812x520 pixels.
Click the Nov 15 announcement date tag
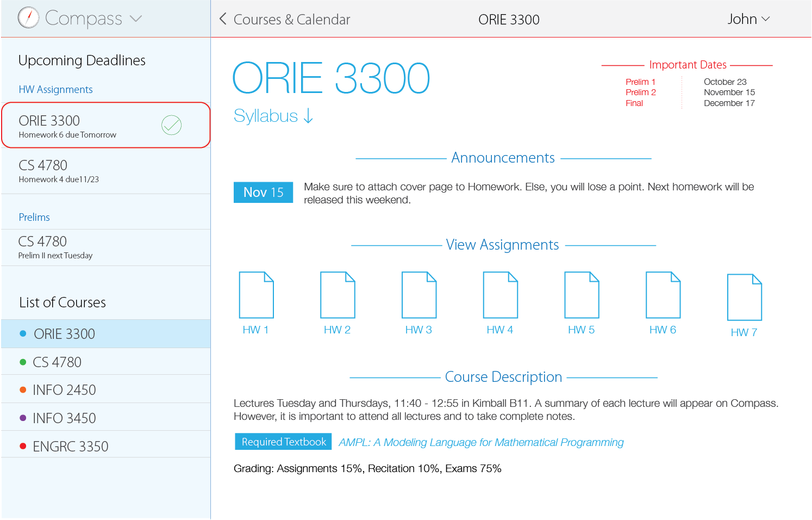263,192
